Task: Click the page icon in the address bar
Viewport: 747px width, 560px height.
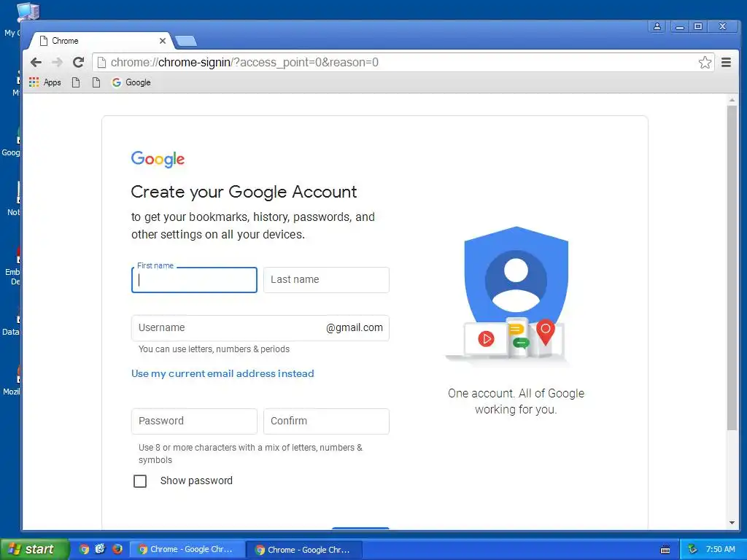Action: pyautogui.click(x=101, y=63)
